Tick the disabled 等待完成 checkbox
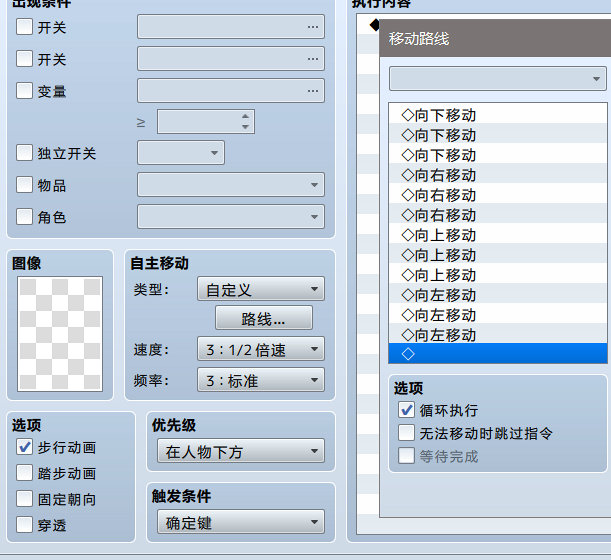611x560 pixels. (406, 456)
